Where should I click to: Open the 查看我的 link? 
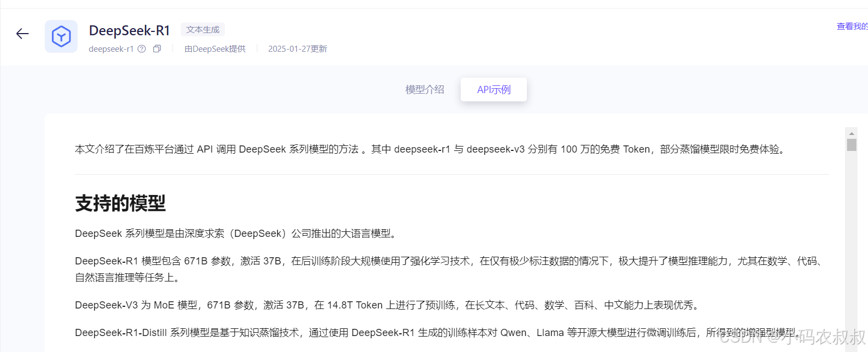[x=852, y=26]
